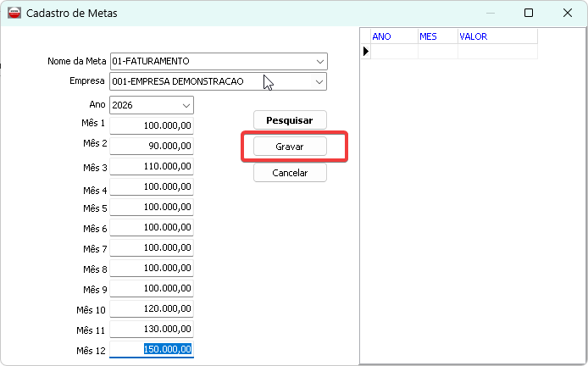Click the Mês 11 input field
Screen dimensions: 588x366
[152, 330]
